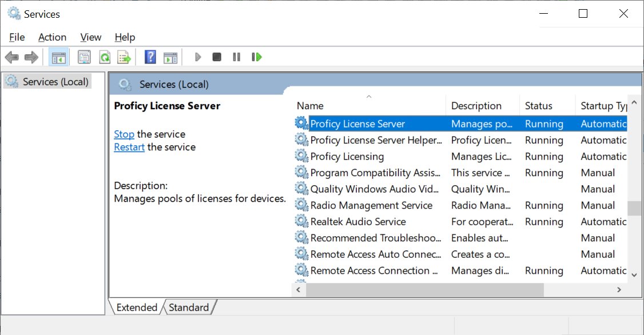Click Running status of Radio Management Service

[544, 205]
